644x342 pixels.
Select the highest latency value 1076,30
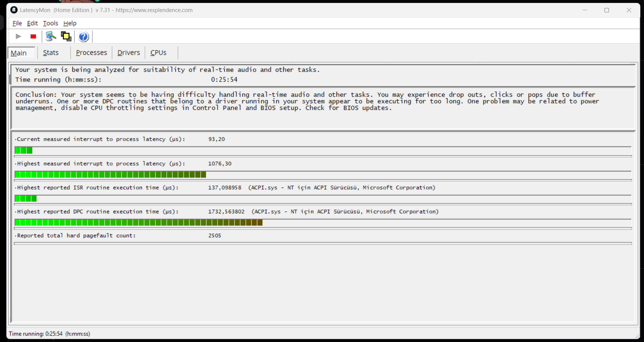[220, 164]
